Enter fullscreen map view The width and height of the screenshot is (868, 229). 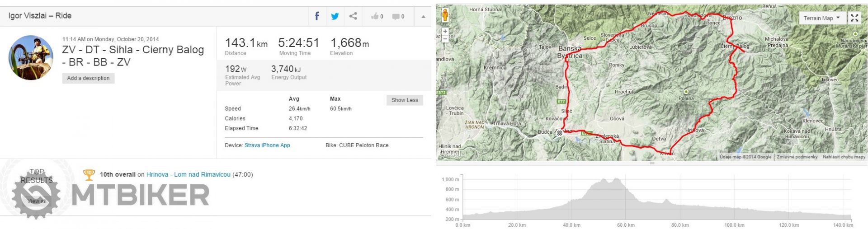[x=854, y=18]
